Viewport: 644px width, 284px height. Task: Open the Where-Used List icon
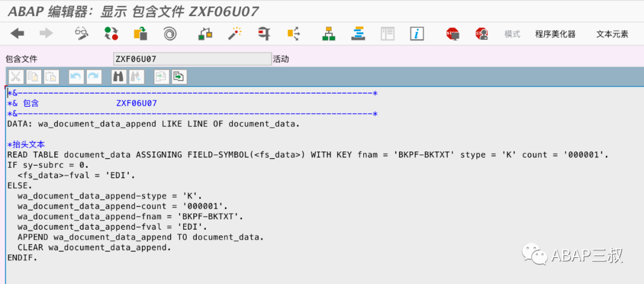click(264, 33)
